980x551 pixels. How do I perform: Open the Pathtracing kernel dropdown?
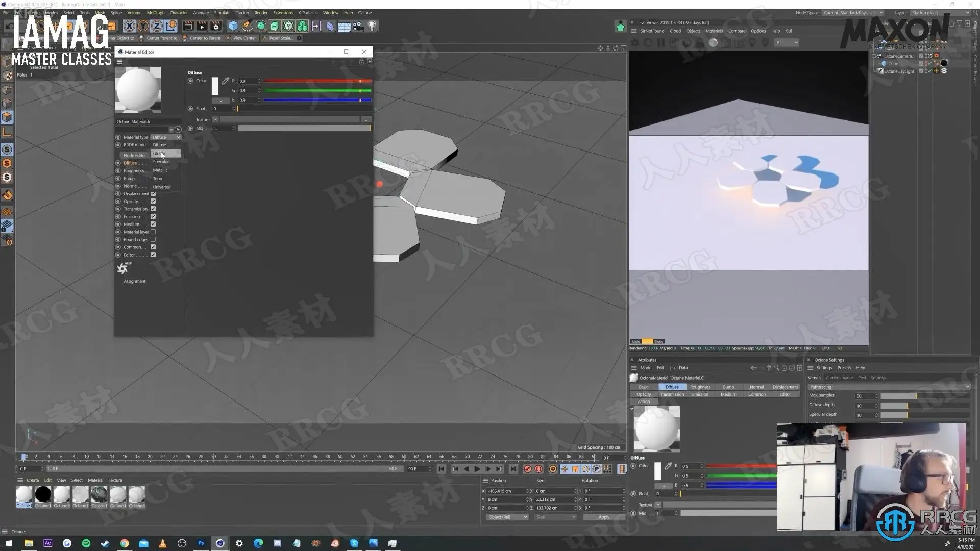tap(888, 387)
